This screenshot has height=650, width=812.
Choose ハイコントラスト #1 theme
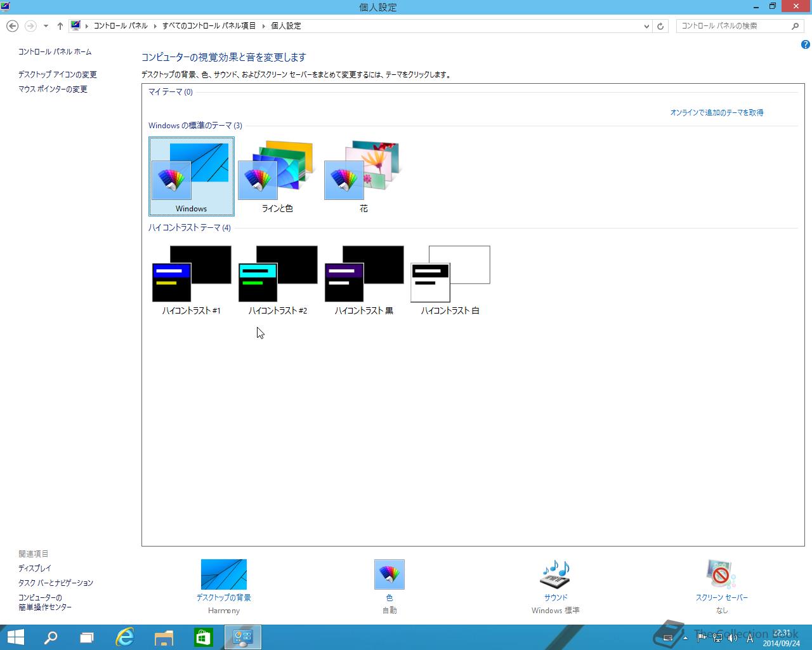[191, 280]
